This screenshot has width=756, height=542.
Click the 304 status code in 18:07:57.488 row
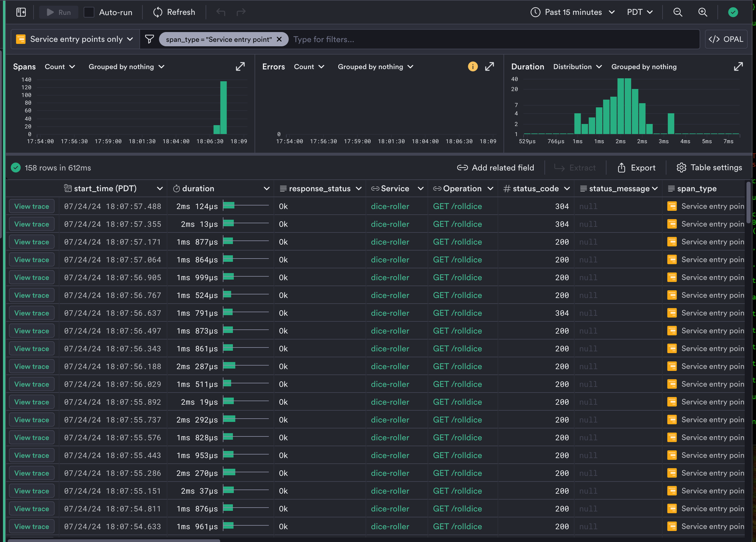coord(562,206)
